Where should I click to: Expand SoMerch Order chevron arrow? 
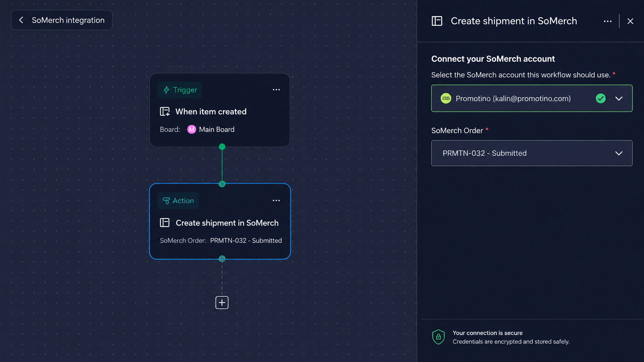pyautogui.click(x=619, y=153)
